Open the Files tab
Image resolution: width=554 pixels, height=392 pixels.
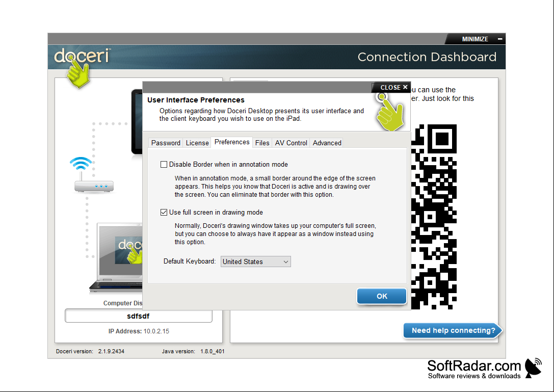(262, 143)
